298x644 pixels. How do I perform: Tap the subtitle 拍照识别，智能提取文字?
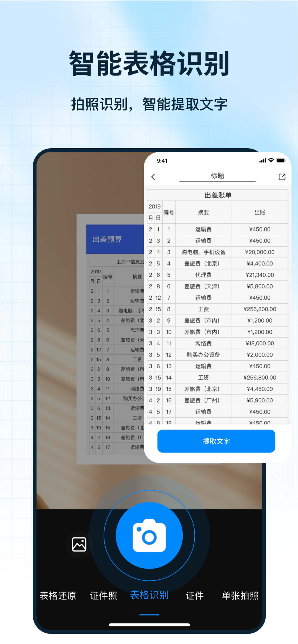click(x=149, y=104)
